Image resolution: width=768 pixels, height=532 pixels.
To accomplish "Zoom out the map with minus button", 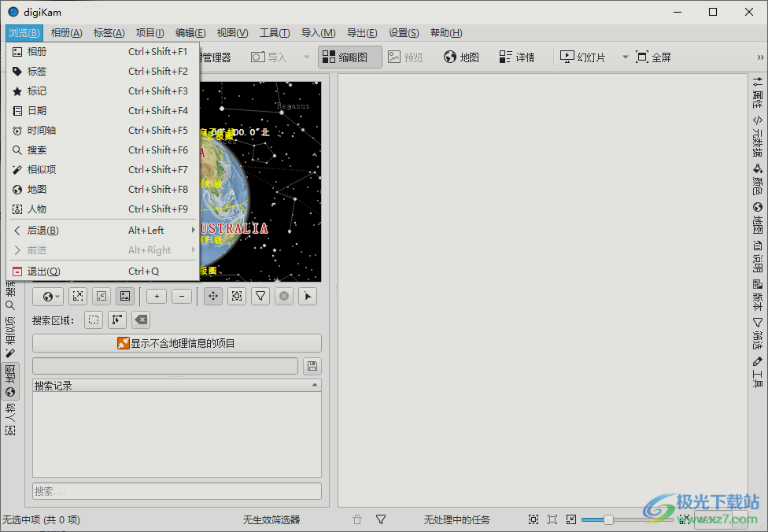I will click(181, 297).
